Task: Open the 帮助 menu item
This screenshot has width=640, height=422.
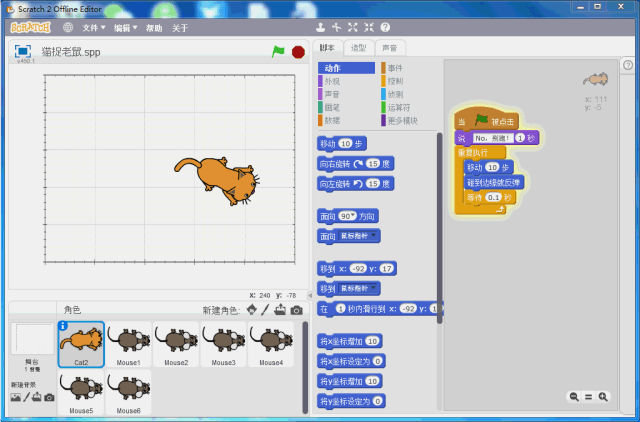Action: pos(154,28)
